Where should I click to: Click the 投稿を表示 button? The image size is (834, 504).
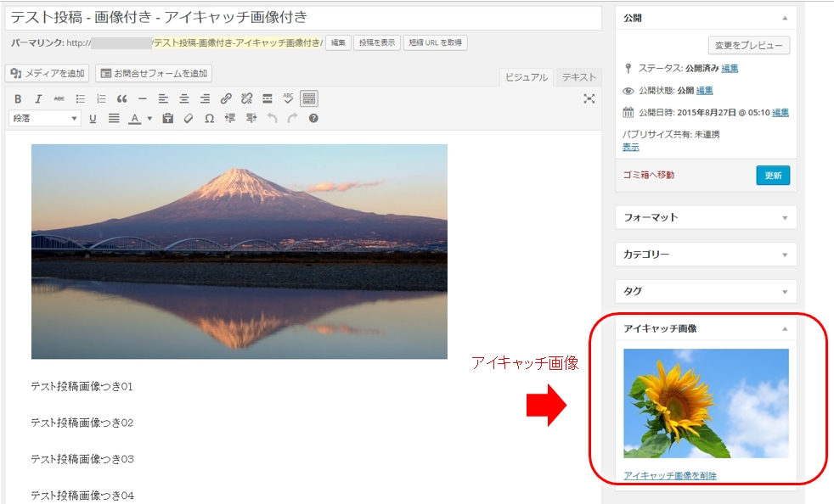[377, 42]
